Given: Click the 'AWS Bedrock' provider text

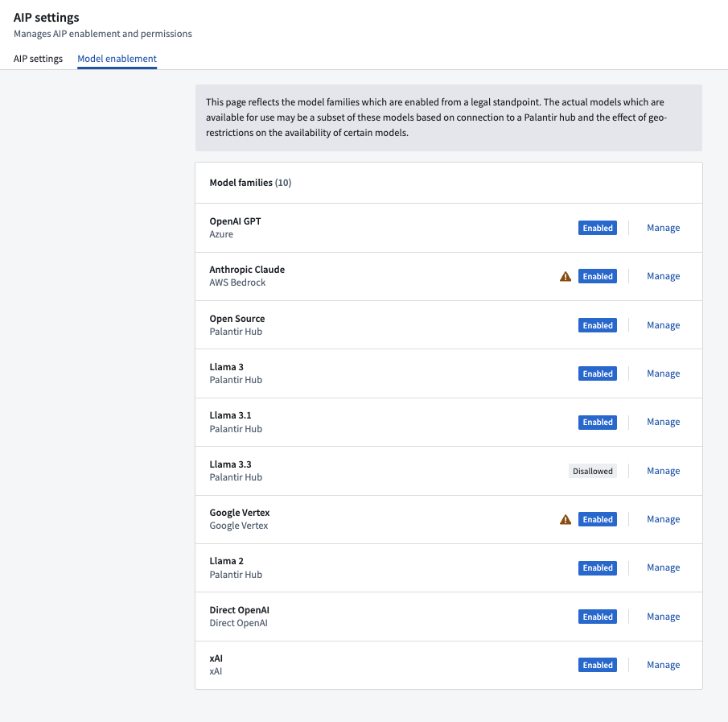Looking at the screenshot, I should [237, 283].
